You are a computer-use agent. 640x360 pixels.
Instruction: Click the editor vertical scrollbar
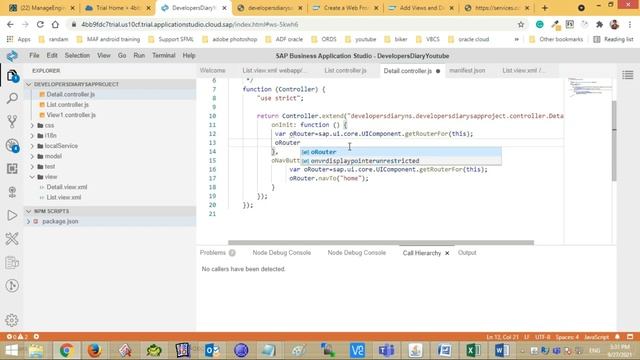[x=614, y=141]
